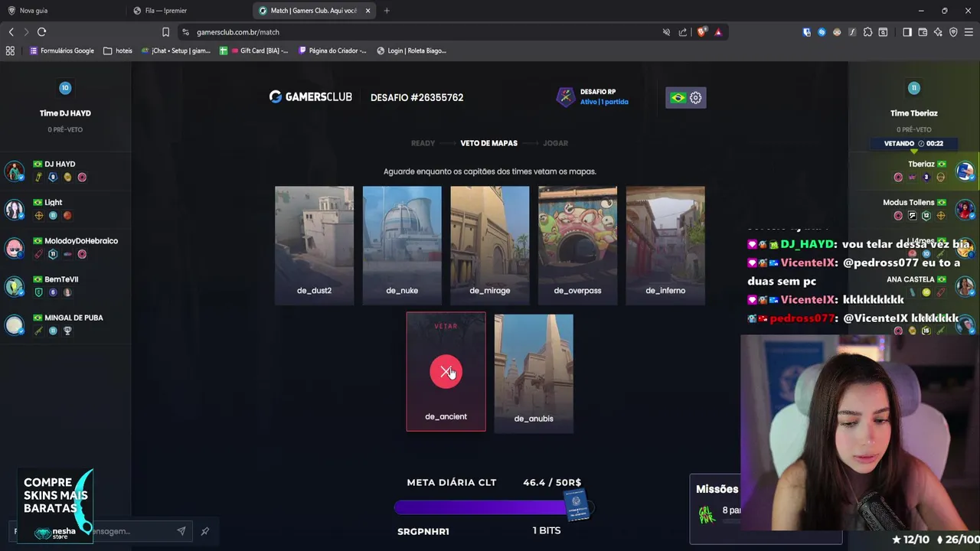Switch to the 'Nova guia' tab
Screen dimensions: 980x551
(x=64, y=11)
